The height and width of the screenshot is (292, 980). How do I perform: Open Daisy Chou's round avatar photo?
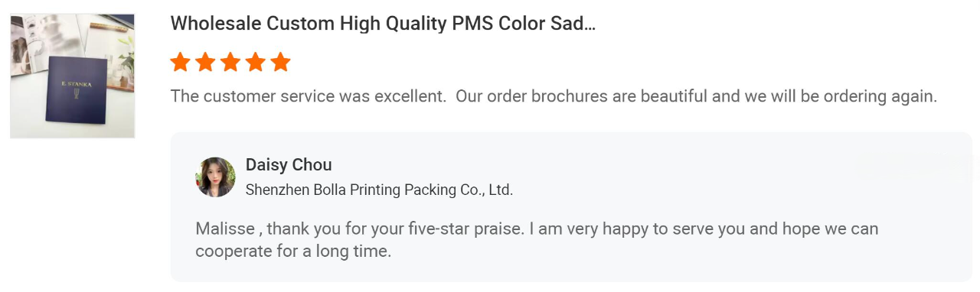[x=216, y=177]
